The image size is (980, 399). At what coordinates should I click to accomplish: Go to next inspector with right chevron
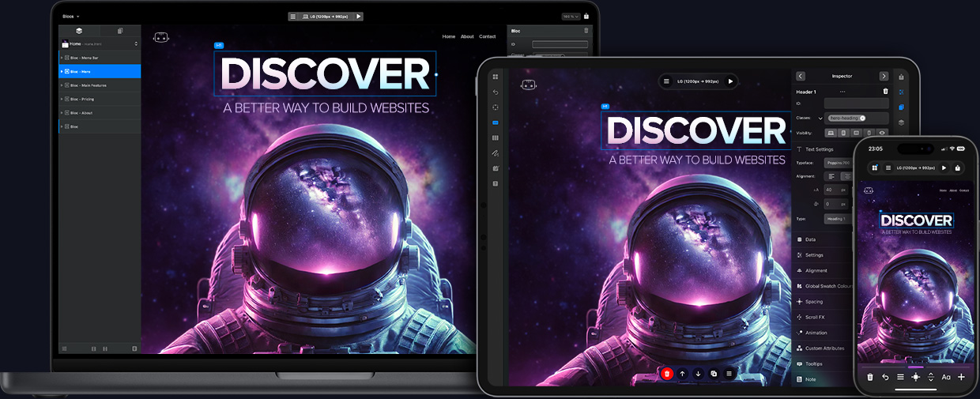(884, 76)
